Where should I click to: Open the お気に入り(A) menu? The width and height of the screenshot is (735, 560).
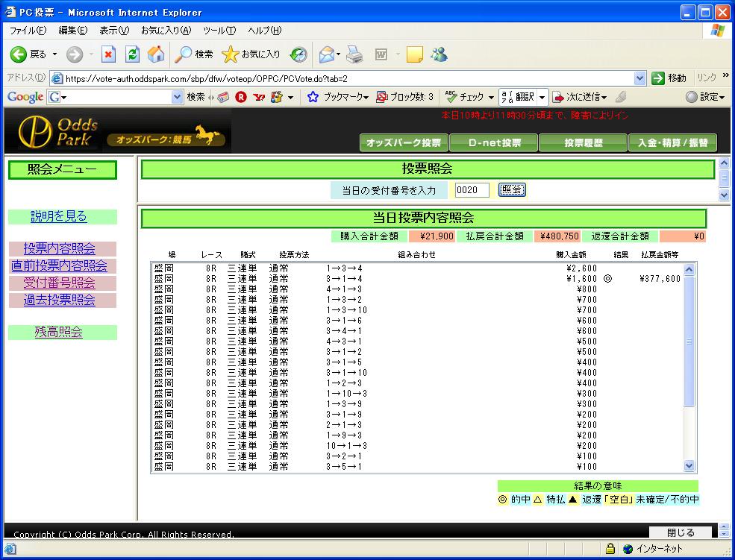pyautogui.click(x=166, y=31)
